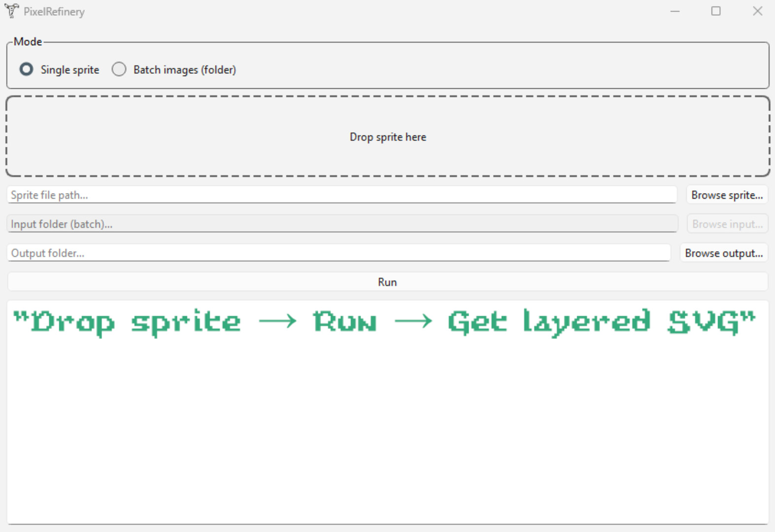
Task: Click the green arrow before 'Get layered SVG'
Action: point(413,322)
